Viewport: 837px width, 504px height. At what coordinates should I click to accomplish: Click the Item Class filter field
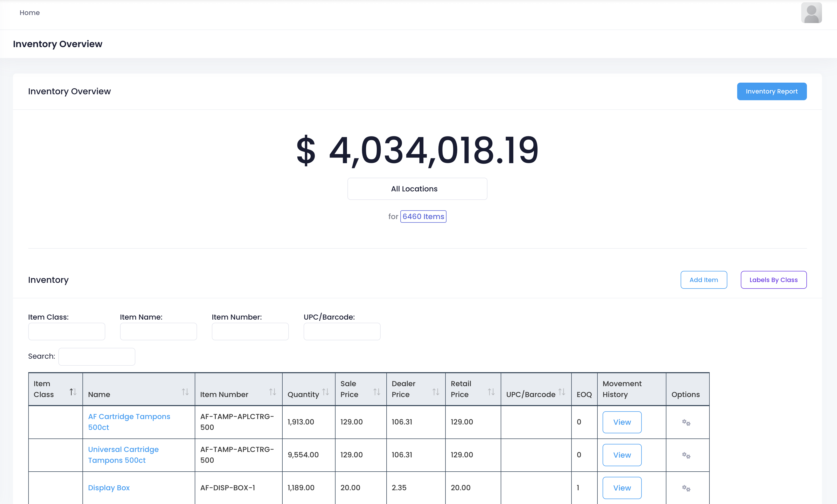[67, 331]
